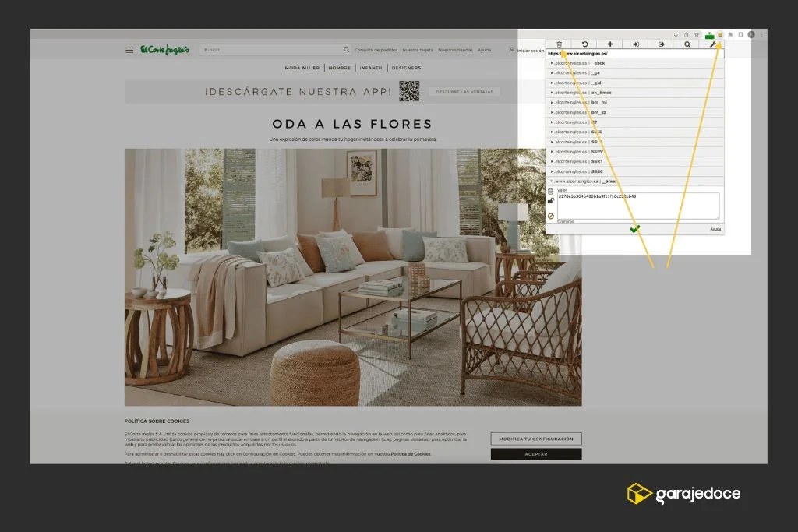Viewport: 798px width, 532px height.
Task: Open El Corte Inglés hamburger menu
Action: coord(129,50)
